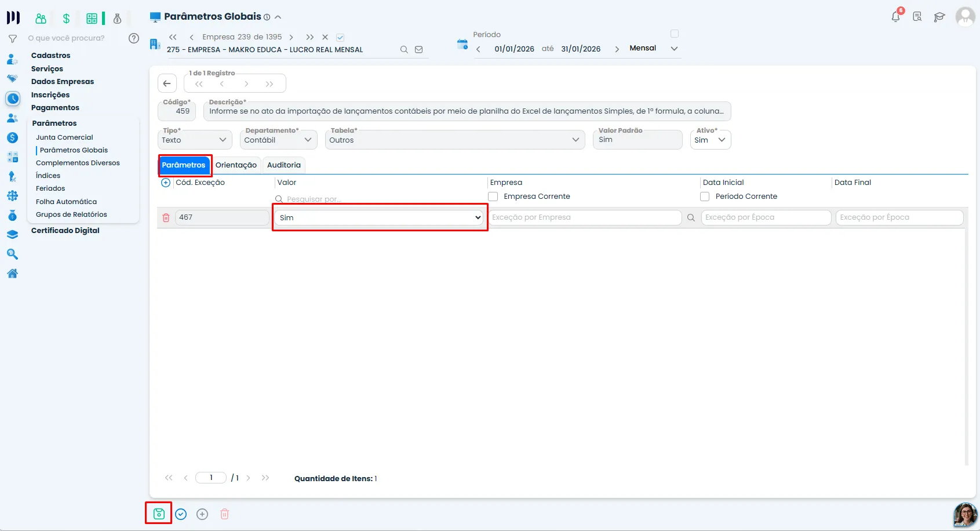The width and height of the screenshot is (980, 531).
Task: Open Complementos Diversos menu item
Action: [x=78, y=163]
